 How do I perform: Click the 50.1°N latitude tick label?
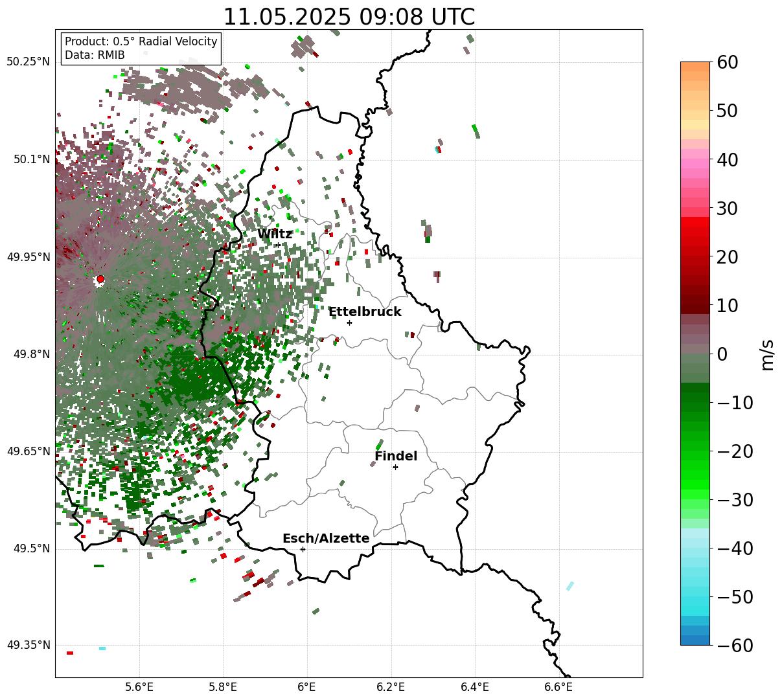(31, 159)
